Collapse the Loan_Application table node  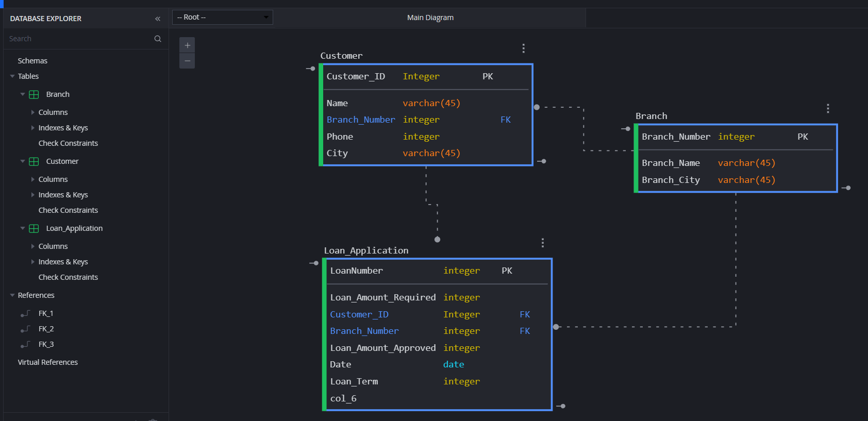coord(23,228)
